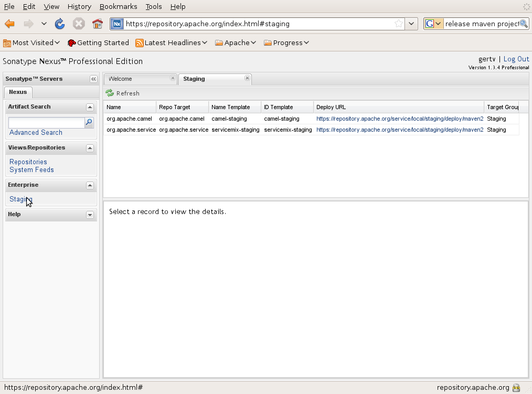Reload the page with the blue refresh icon
Screen dimensions: 532x394
coord(60,24)
